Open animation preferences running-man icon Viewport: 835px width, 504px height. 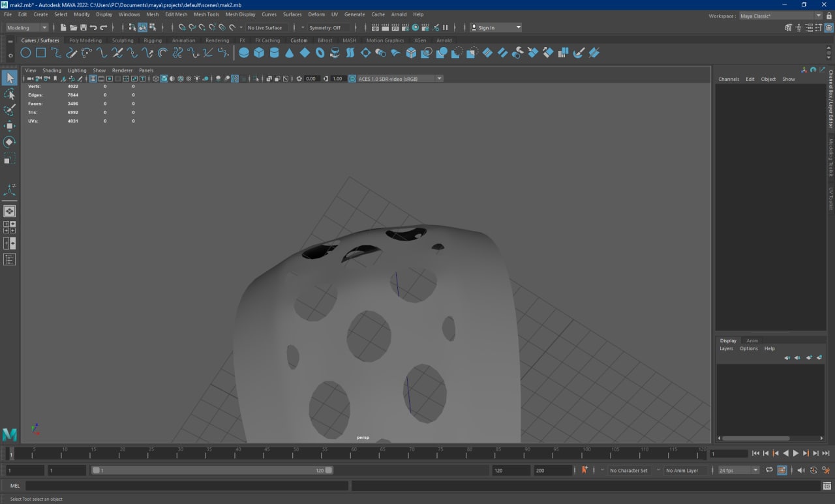point(826,470)
